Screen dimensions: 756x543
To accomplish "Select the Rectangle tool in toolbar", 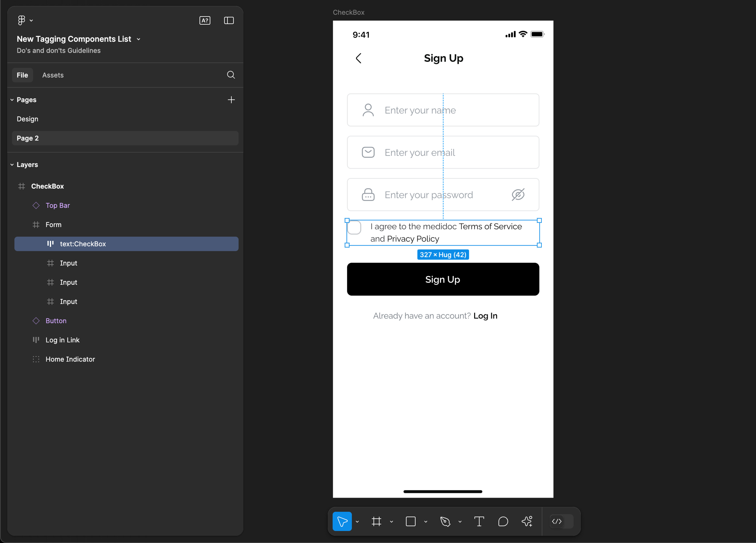I will 411,521.
